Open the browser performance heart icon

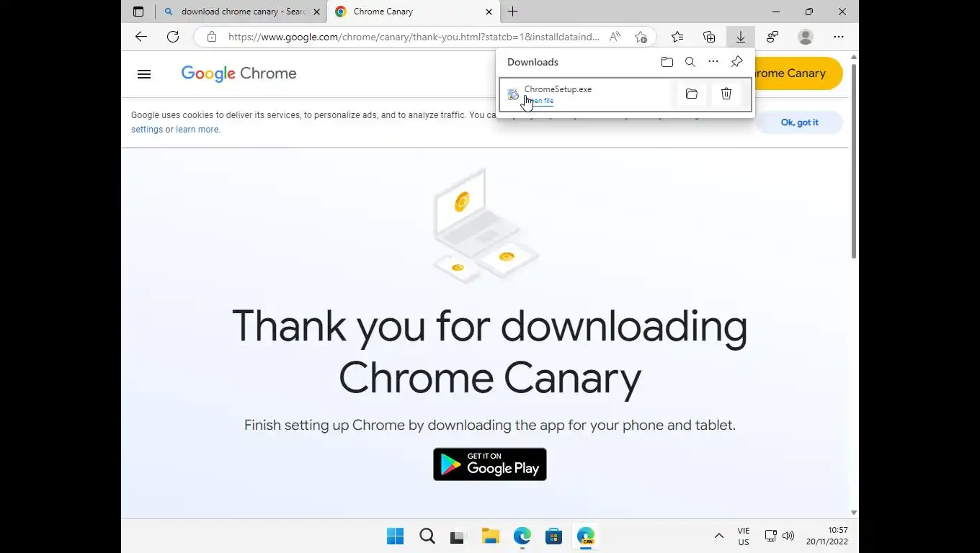click(772, 37)
